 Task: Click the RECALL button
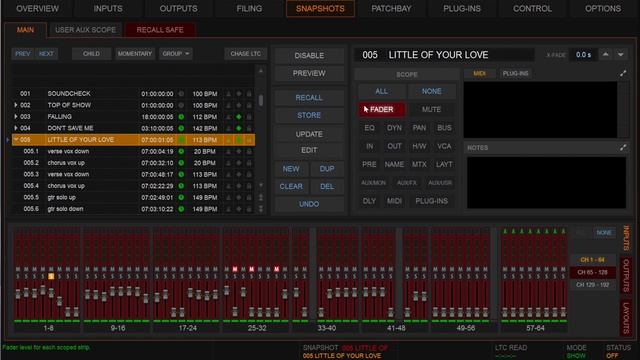point(309,98)
